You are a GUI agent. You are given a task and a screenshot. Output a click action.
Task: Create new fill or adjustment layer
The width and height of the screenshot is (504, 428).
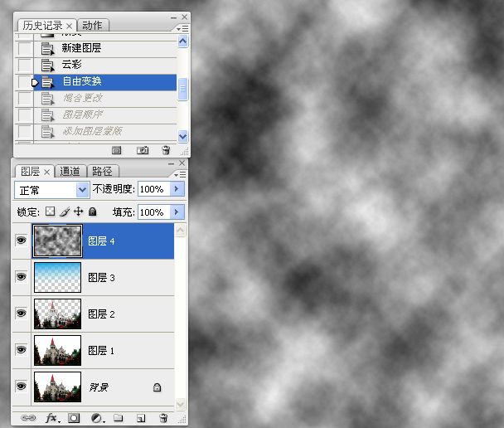97,418
